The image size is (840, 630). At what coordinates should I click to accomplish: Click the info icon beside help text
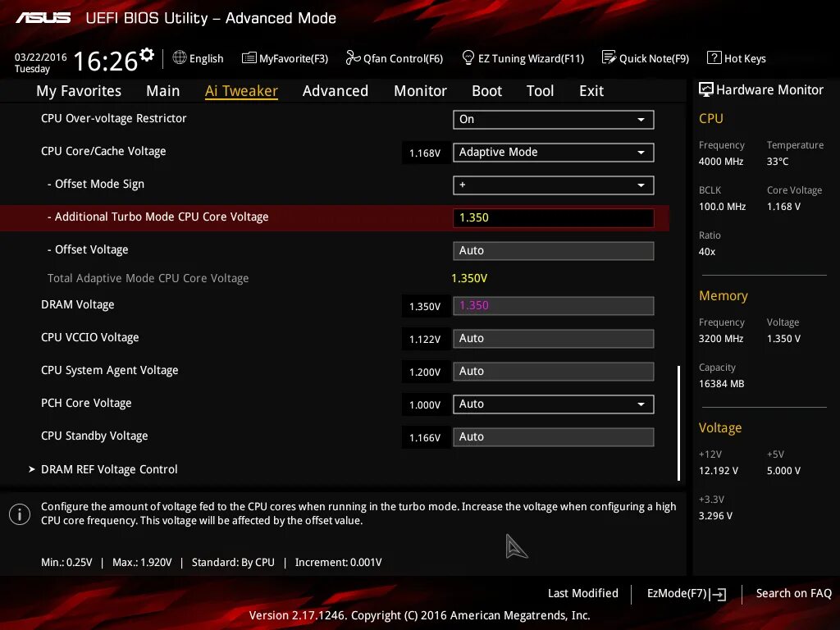point(20,514)
